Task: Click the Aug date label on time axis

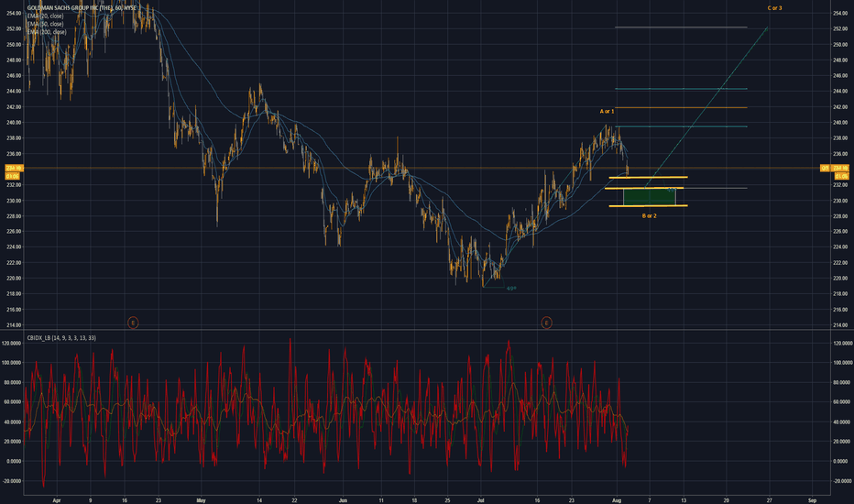Action: pos(617,500)
